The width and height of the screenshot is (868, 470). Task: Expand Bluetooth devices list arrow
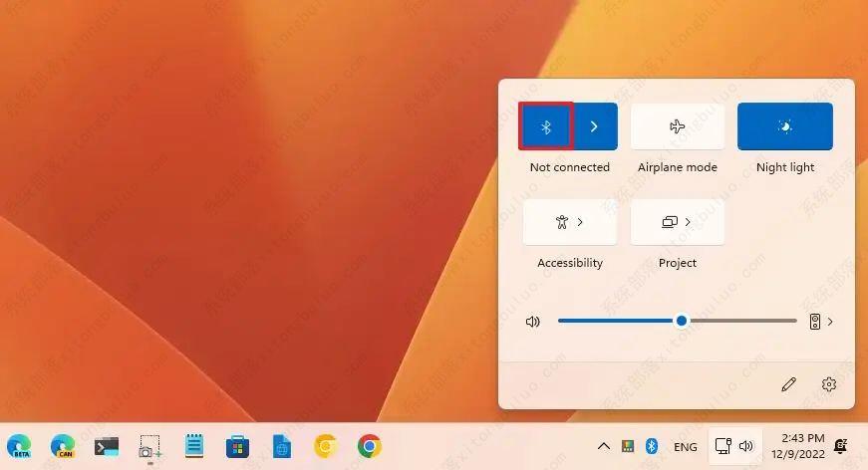(x=594, y=126)
